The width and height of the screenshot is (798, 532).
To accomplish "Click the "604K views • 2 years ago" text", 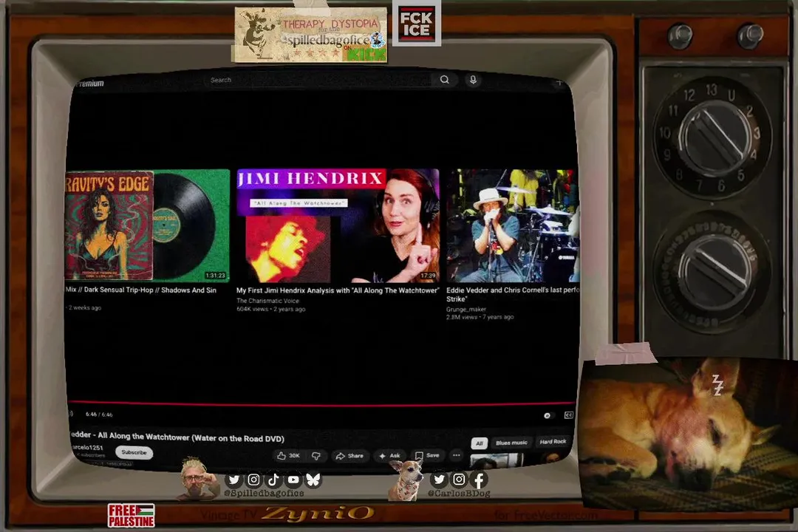I will [270, 309].
